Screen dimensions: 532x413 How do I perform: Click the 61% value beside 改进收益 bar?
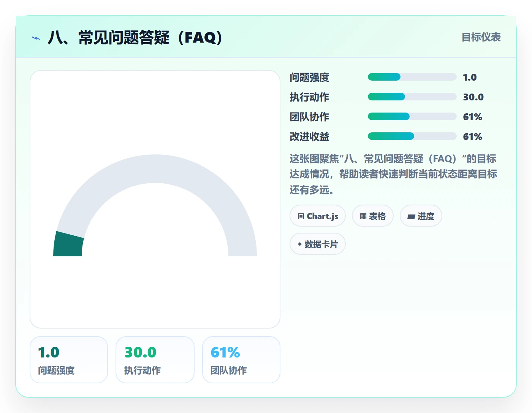click(x=472, y=137)
